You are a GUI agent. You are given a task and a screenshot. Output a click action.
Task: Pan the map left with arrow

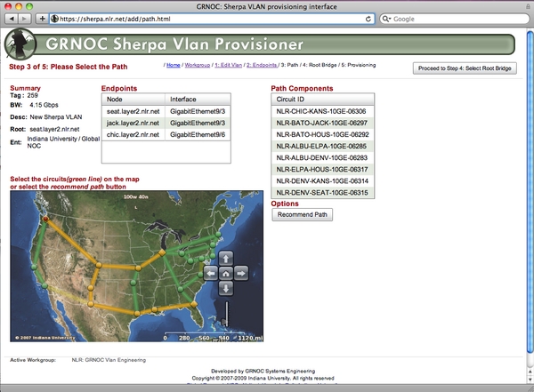(211, 273)
